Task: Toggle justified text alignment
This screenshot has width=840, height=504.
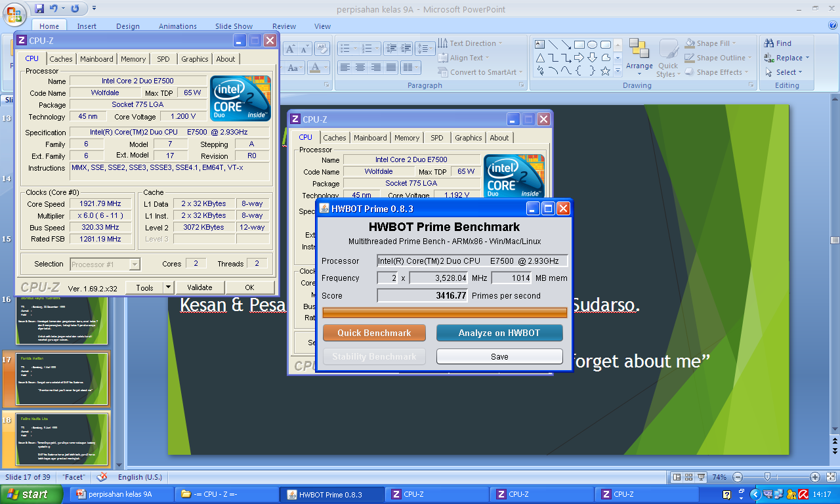Action: pyautogui.click(x=391, y=68)
